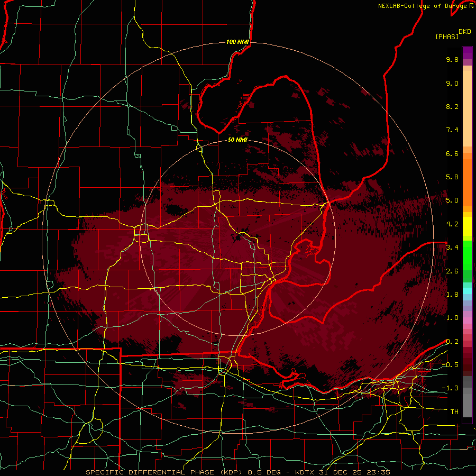Click the -1.3 value on the color scale
This screenshot has width=476, height=476.
pyautogui.click(x=450, y=388)
